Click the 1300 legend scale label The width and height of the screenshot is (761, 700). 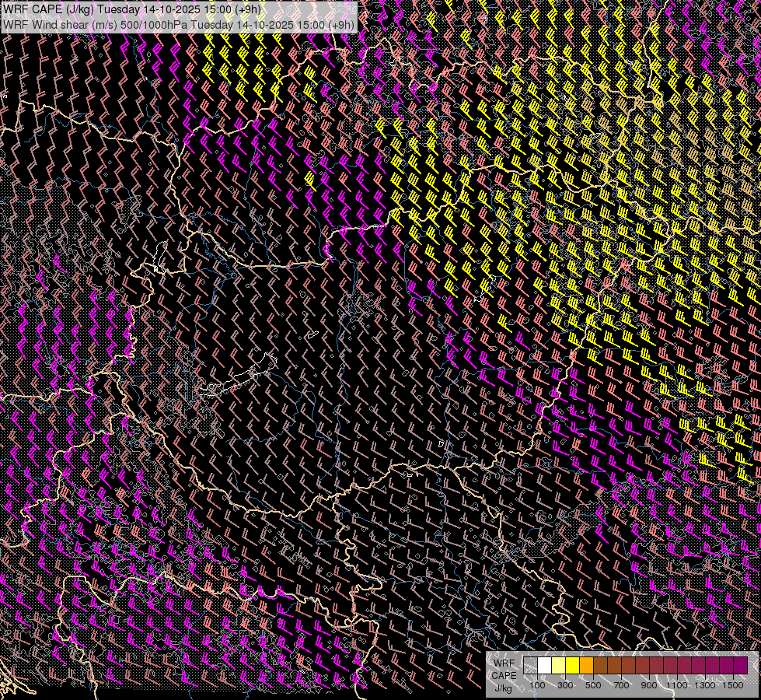705,684
